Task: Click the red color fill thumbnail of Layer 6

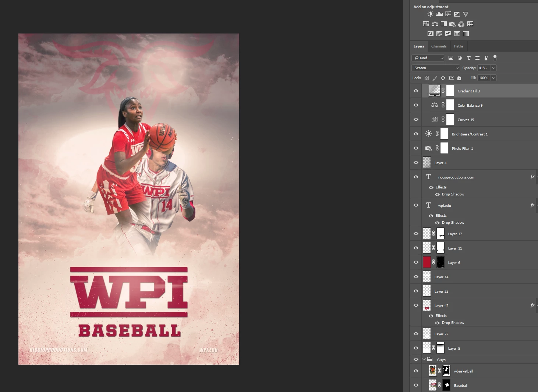Action: [427, 262]
